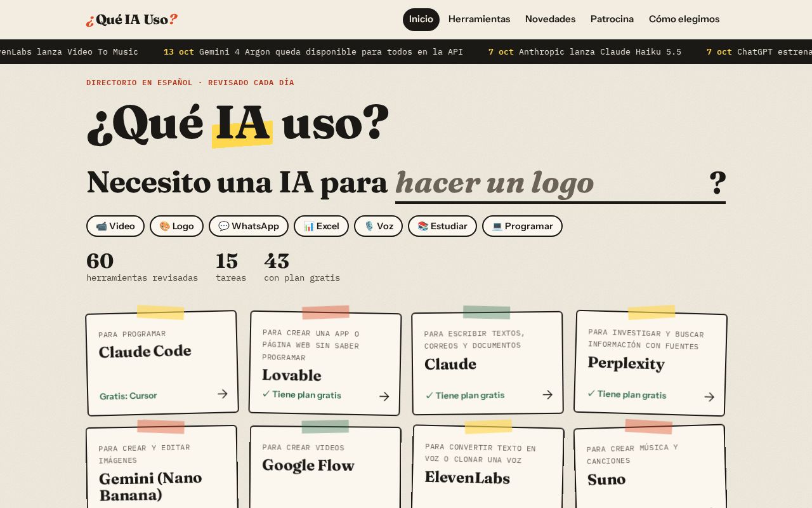
Task: Select the WhatsApp category chip
Action: (249, 226)
